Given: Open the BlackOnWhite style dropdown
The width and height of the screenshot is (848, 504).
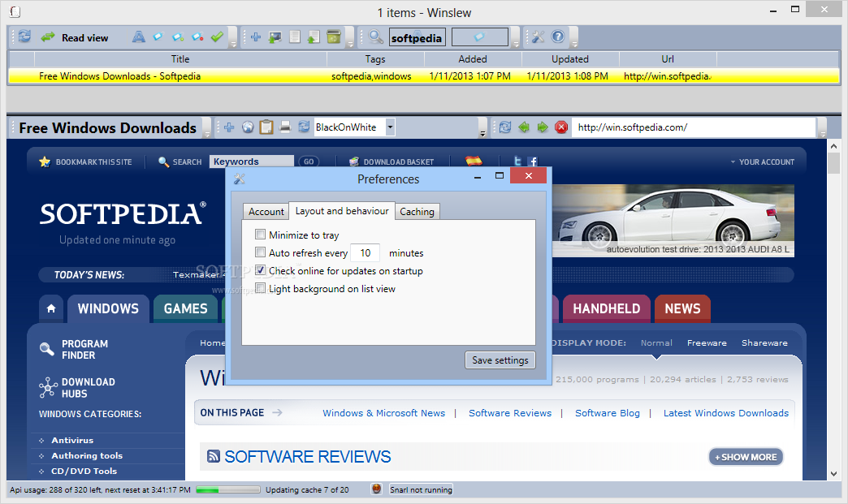Looking at the screenshot, I should click(390, 127).
